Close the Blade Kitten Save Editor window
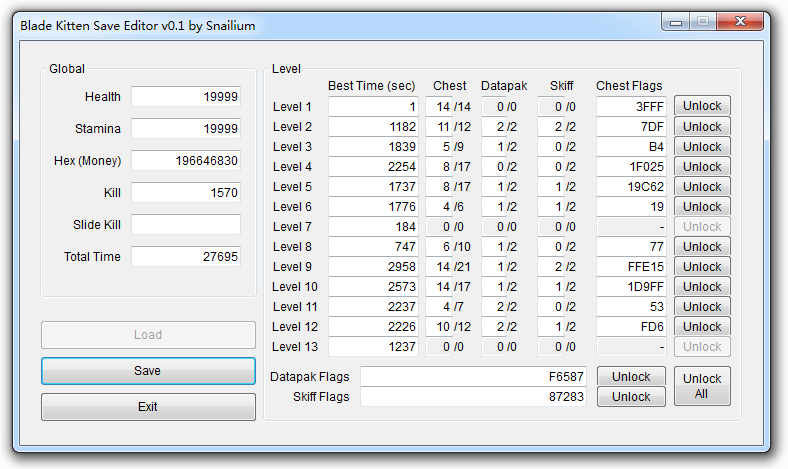Image resolution: width=788 pixels, height=469 pixels. (x=740, y=22)
